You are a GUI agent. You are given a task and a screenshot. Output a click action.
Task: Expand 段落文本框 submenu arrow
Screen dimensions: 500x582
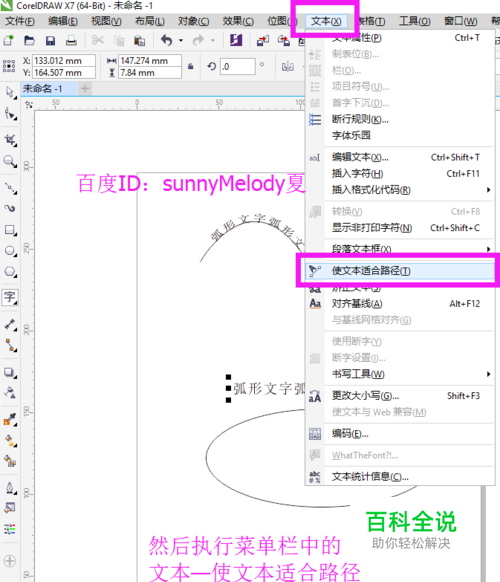(x=488, y=249)
